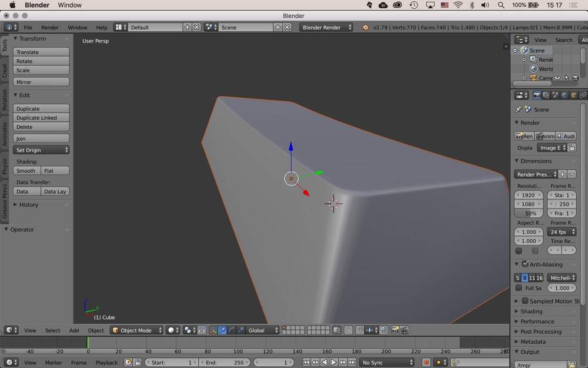Open the viewport shading sphere dropdown
The image size is (588, 368).
(173, 330)
